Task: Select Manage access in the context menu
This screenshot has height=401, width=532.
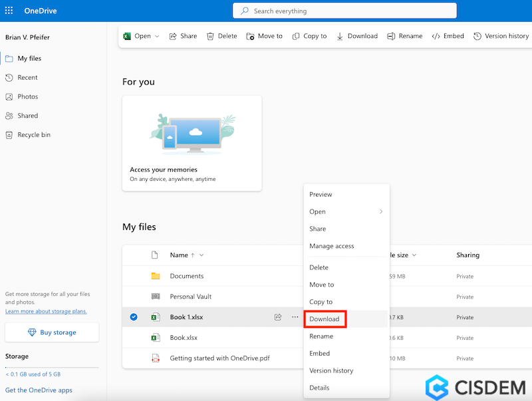Action: point(331,246)
